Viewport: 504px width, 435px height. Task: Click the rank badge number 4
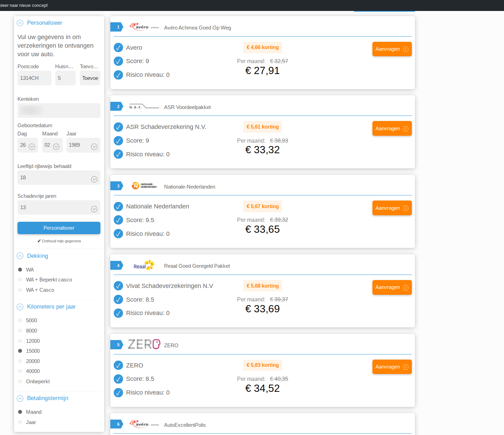[x=117, y=265]
